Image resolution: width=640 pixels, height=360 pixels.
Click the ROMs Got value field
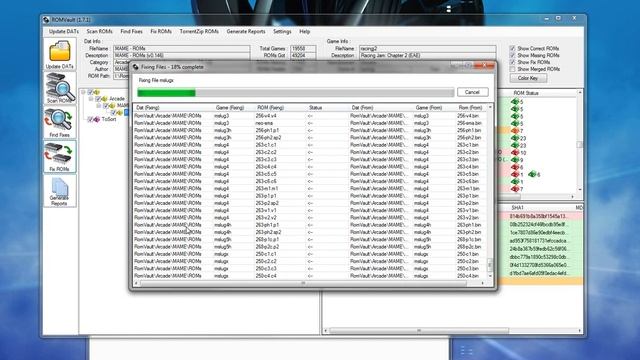(302, 56)
